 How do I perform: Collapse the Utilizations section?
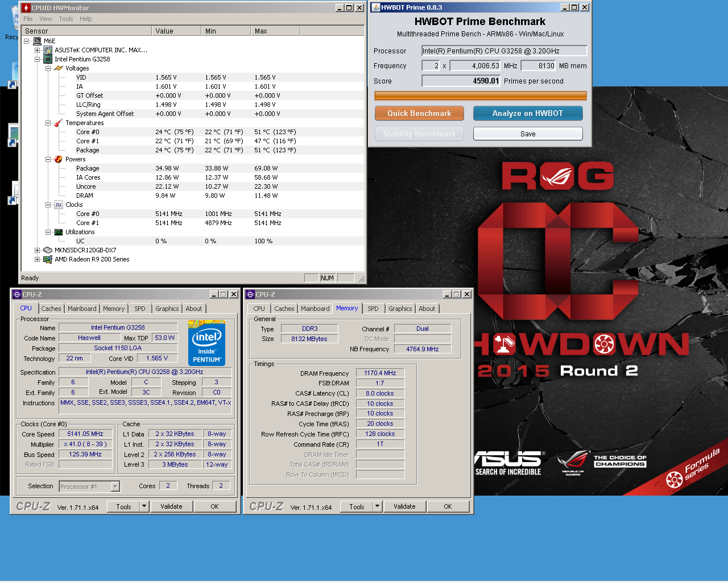pos(48,232)
